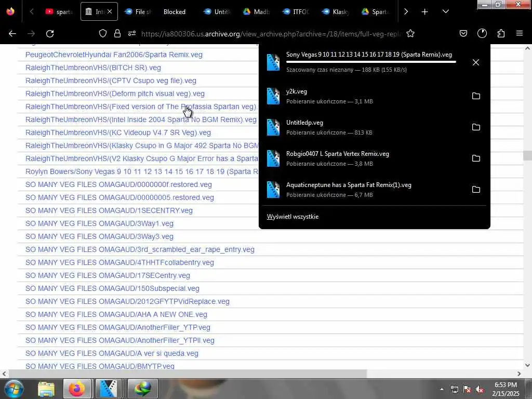
Task: Open 1SECENTRY.veg link
Action: point(109,210)
